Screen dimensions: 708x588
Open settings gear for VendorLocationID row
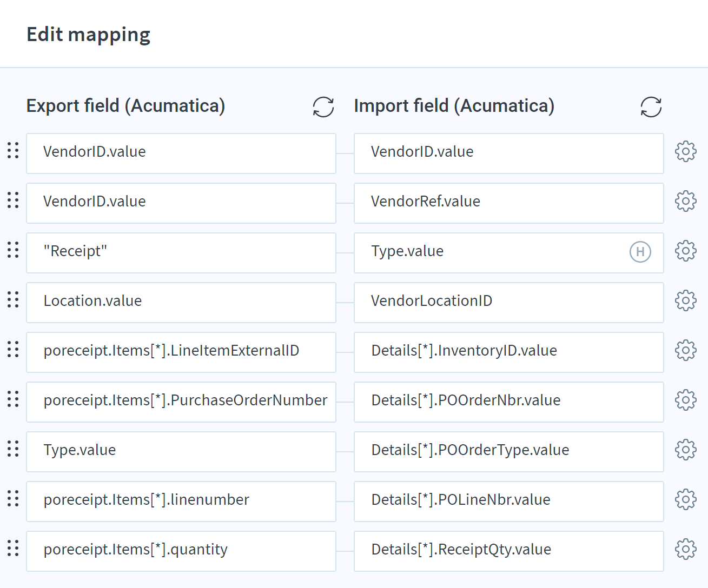point(686,300)
